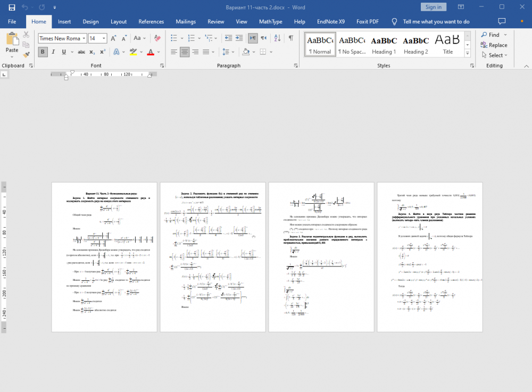Open bullets list dropdown arrow
The height and width of the screenshot is (392, 532).
182,38
